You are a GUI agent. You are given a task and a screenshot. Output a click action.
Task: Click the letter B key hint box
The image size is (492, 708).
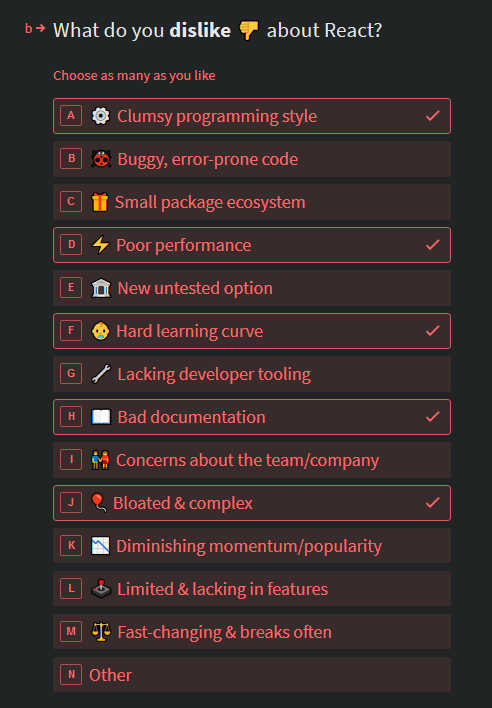[x=71, y=159]
